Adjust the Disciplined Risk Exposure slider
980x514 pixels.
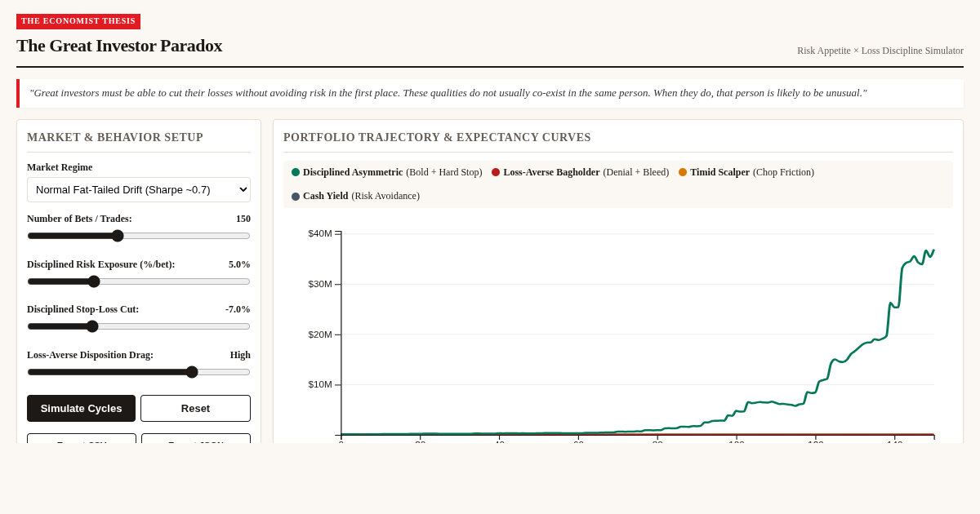[x=139, y=281]
